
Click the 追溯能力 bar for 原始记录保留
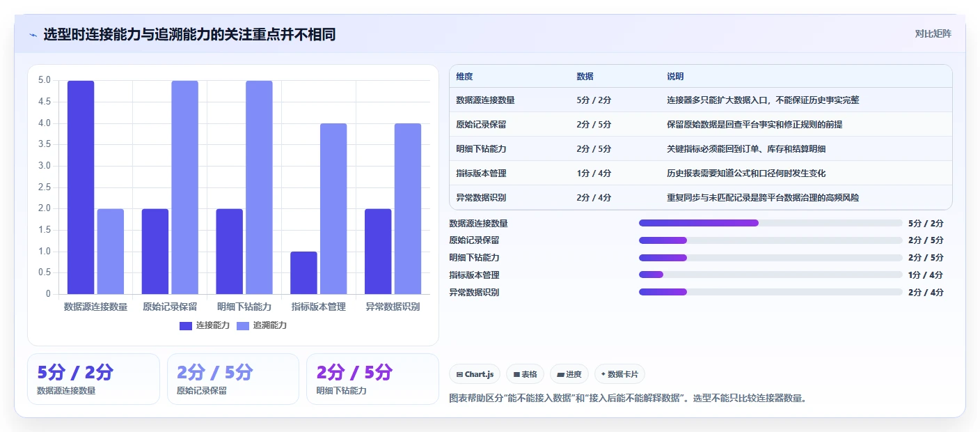point(185,187)
